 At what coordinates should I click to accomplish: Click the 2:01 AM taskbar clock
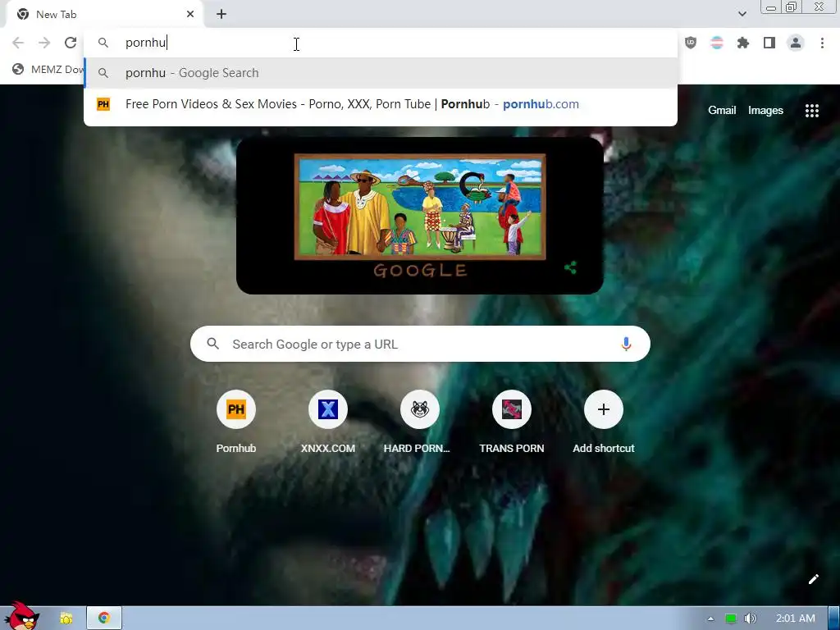796,619
